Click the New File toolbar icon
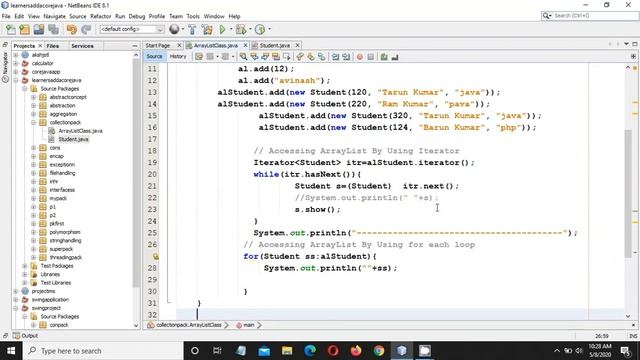This screenshot has height=360, width=640. pyautogui.click(x=11, y=29)
